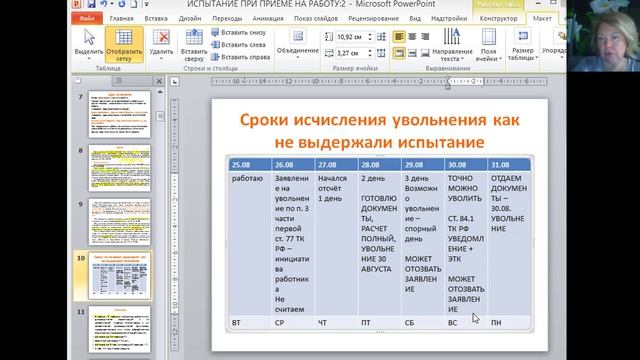
Task: Toggle Отобразить сетку gridlines button
Action: (x=124, y=45)
